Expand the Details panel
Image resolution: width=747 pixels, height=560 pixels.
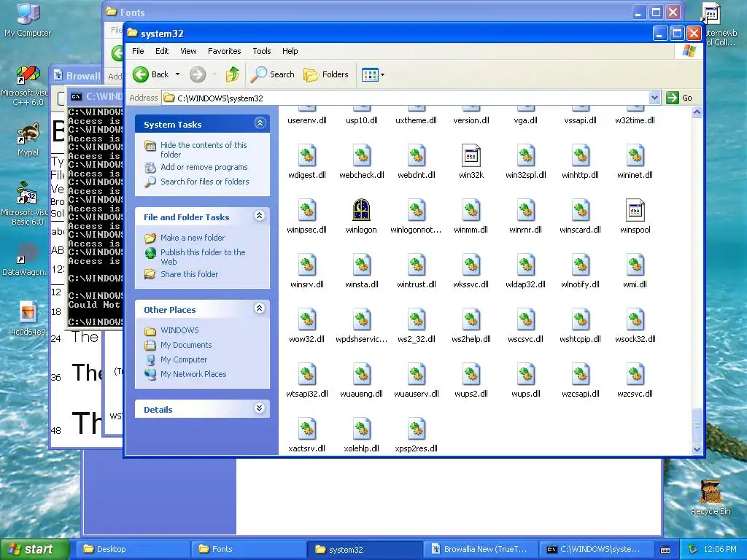click(260, 408)
